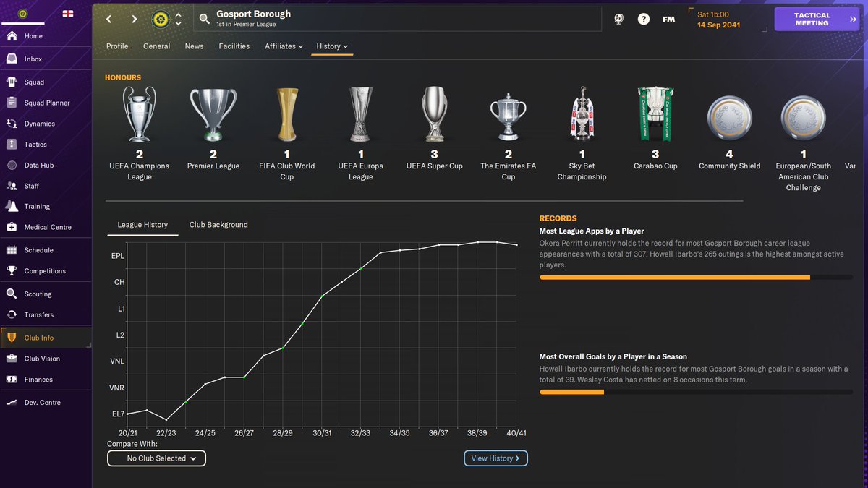The image size is (868, 488).
Task: Switch to Club Background tab
Action: [218, 225]
